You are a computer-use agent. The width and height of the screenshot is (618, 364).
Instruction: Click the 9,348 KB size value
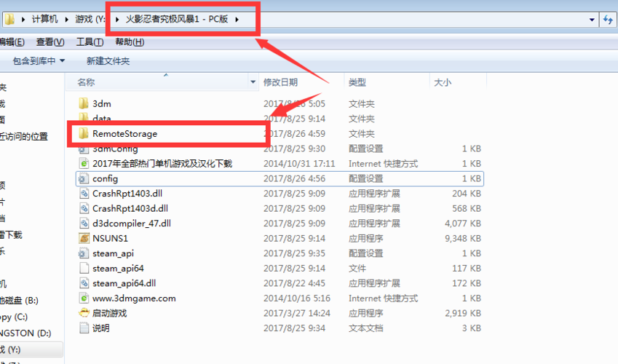[463, 239]
